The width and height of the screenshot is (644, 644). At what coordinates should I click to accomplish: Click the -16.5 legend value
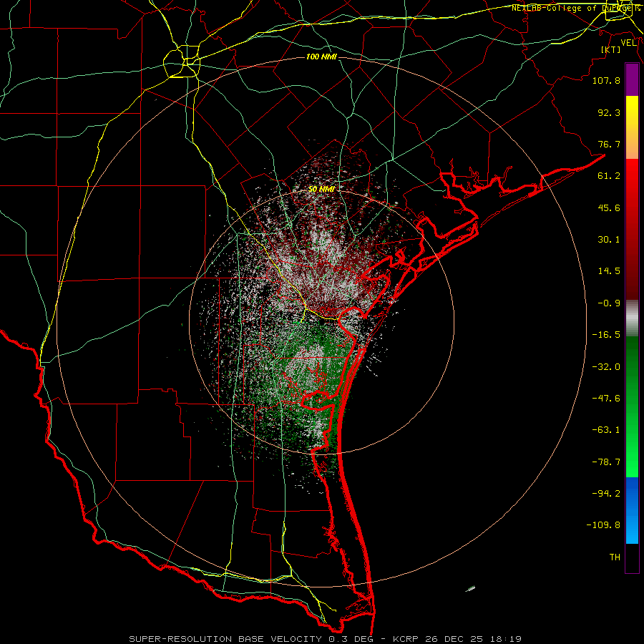pos(606,335)
